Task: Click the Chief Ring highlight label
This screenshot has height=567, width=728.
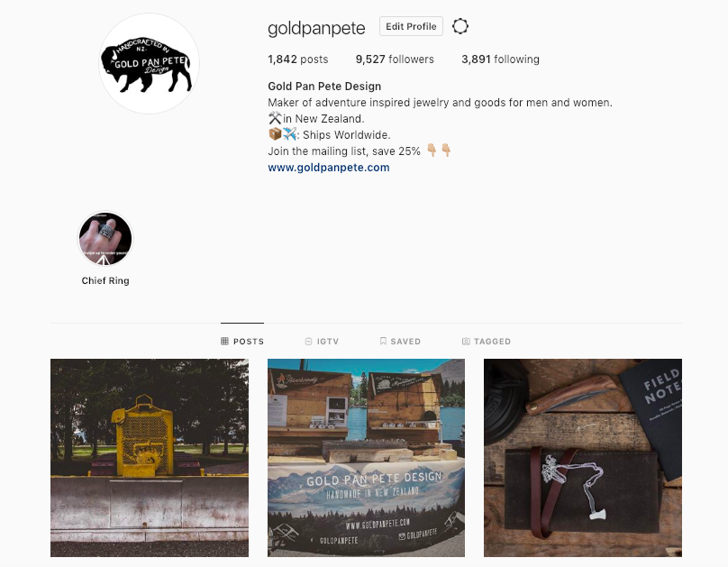Action: (105, 280)
